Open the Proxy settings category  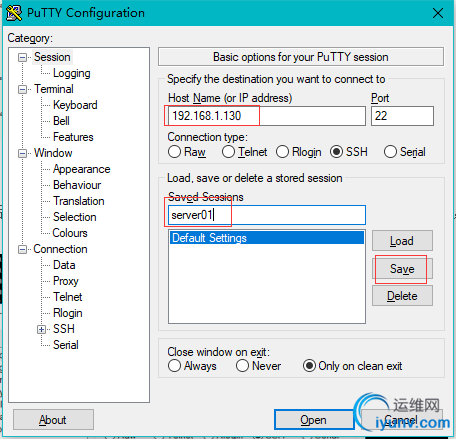click(66, 281)
